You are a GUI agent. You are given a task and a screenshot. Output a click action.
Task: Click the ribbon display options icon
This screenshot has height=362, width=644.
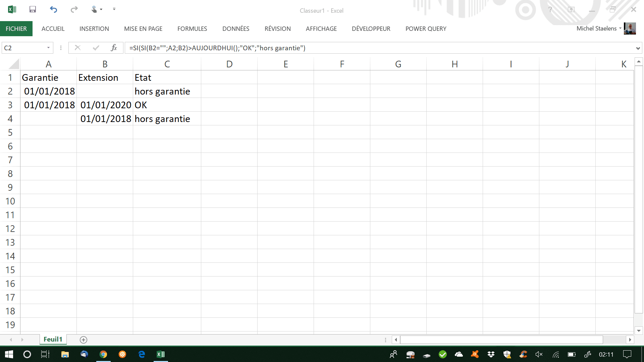pos(571,9)
